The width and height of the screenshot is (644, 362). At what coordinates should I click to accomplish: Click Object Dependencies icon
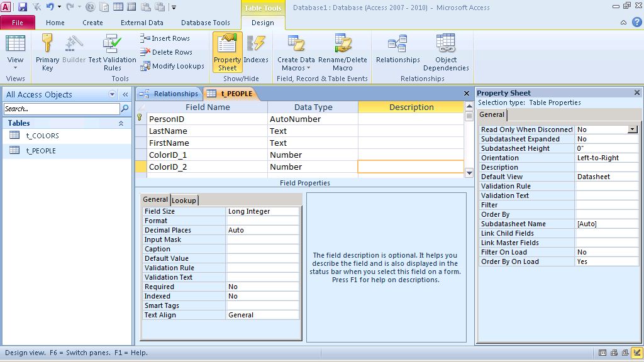[x=446, y=43]
